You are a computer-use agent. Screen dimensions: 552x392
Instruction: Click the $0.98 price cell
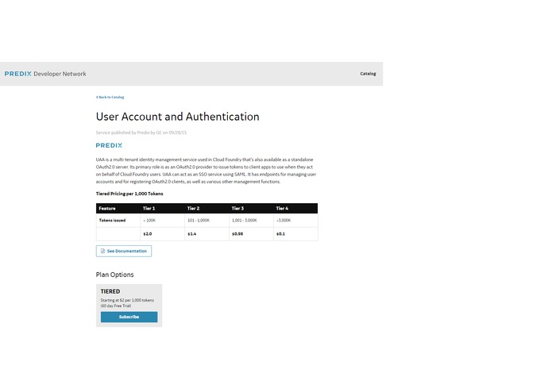tap(251, 234)
